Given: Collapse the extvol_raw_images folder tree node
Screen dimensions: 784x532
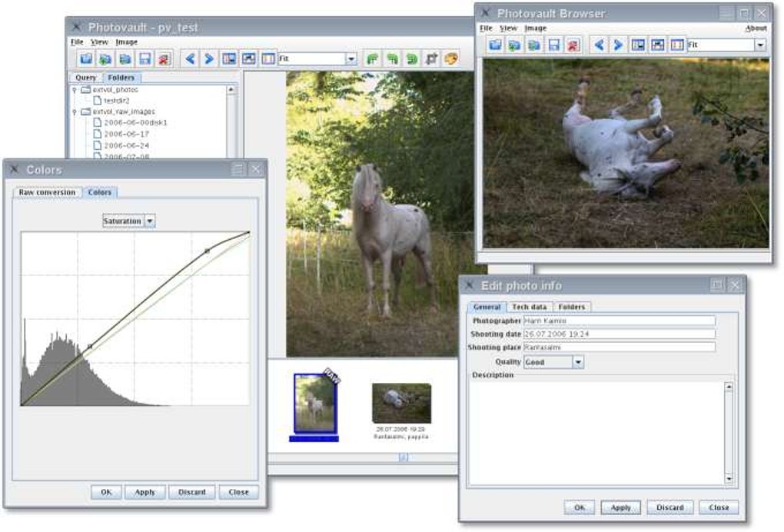Looking at the screenshot, I should click(x=75, y=112).
